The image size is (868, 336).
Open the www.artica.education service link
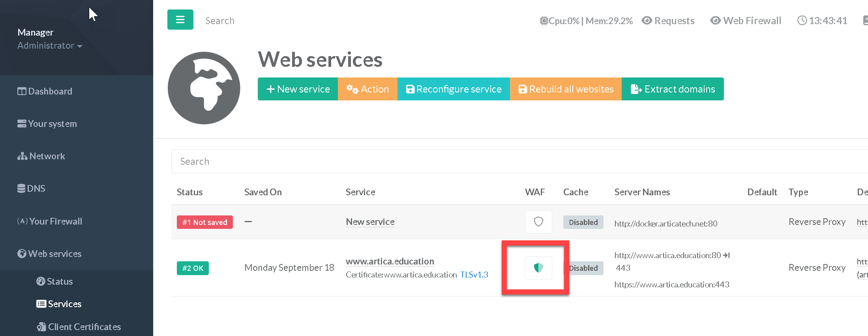coord(390,261)
